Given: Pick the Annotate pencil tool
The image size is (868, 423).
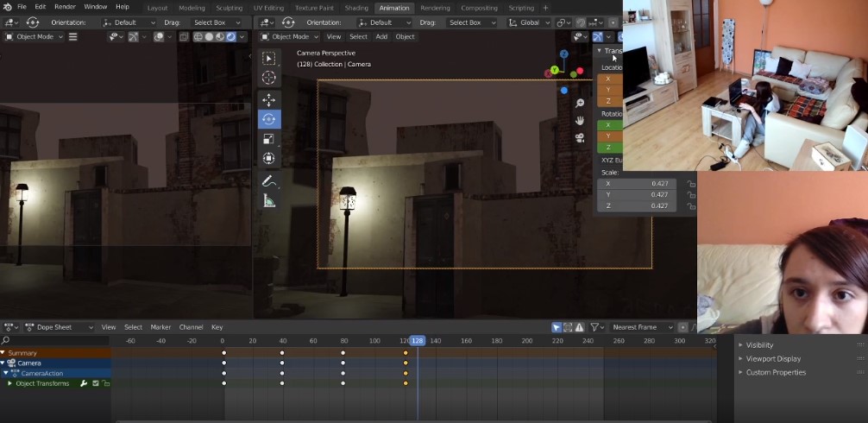Looking at the screenshot, I should pos(268,181).
